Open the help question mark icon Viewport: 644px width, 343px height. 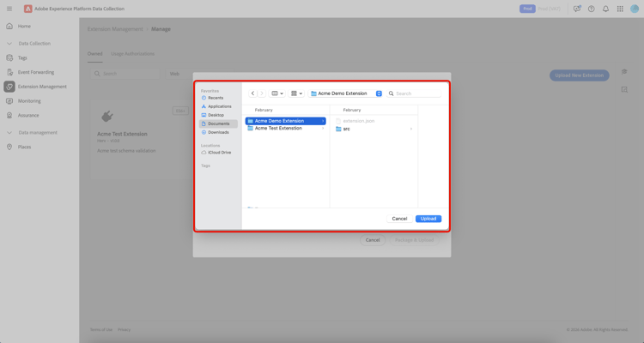592,9
